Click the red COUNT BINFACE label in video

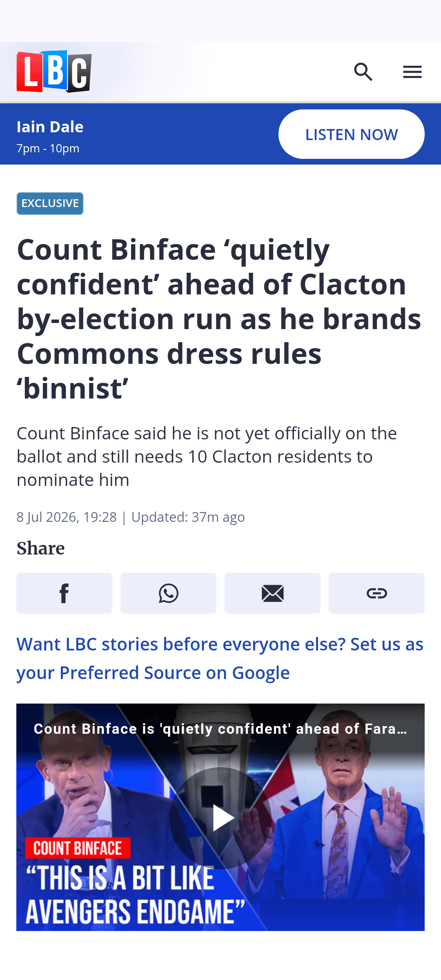click(78, 848)
